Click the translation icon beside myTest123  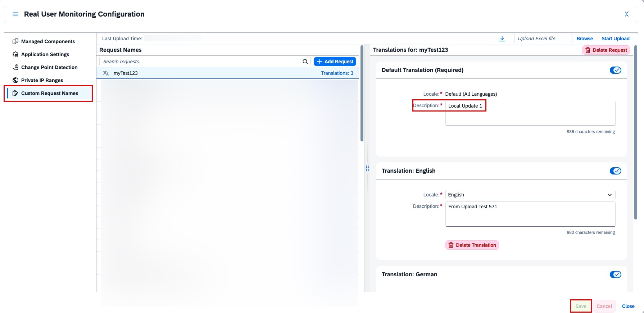pos(106,73)
